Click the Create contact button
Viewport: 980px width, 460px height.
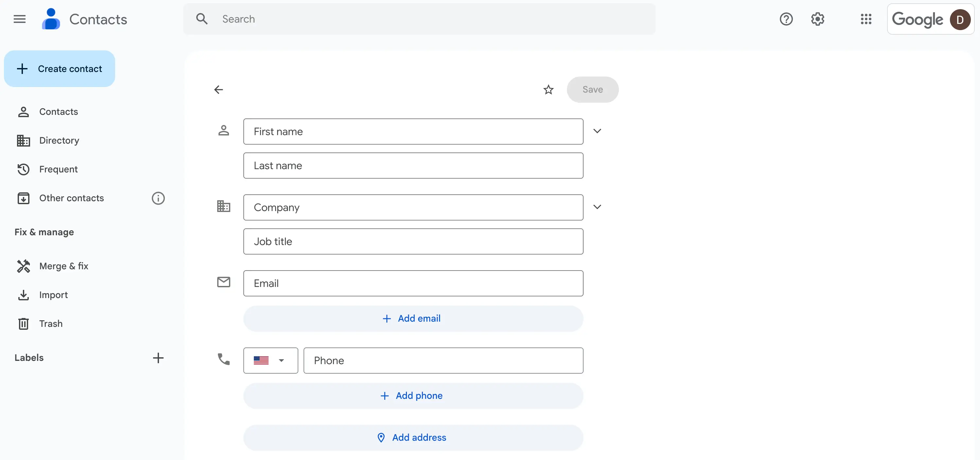click(x=59, y=69)
